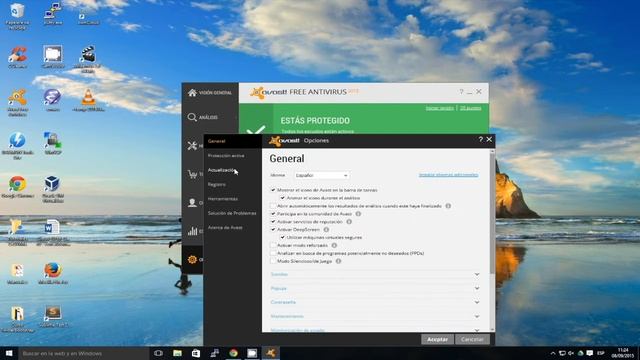Viewport: 640px width, 360px height.
Task: Expand the Mantenimiento section
Action: tap(375, 316)
